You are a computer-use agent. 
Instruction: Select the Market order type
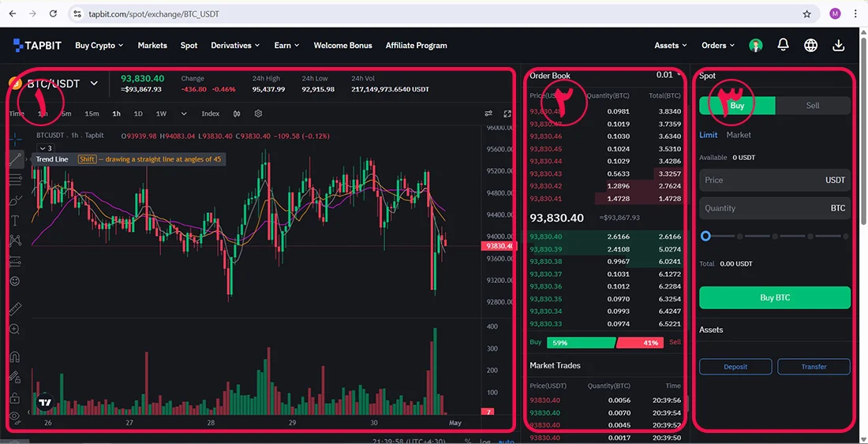[x=739, y=135]
